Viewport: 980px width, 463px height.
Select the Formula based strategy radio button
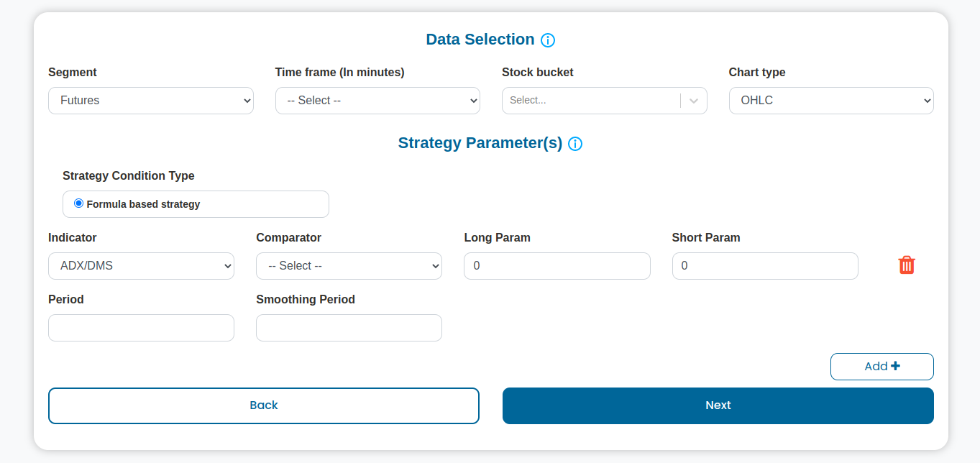click(79, 203)
